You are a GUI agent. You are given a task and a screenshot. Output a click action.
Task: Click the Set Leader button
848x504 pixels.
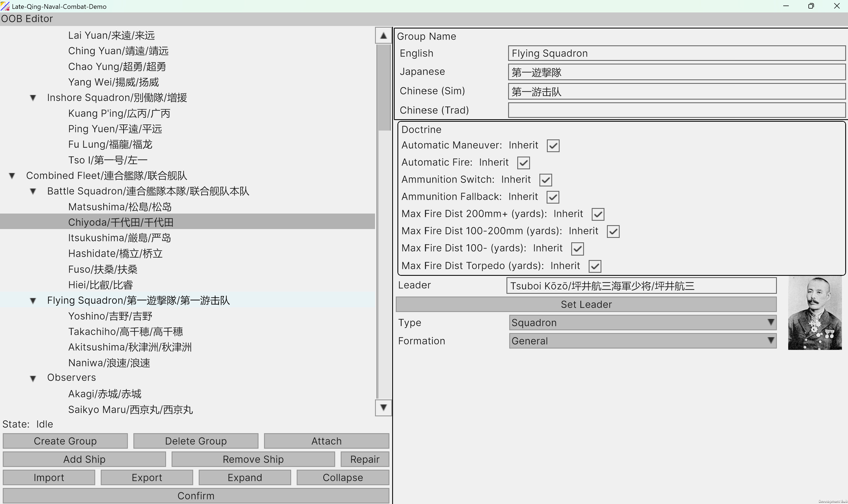point(586,304)
